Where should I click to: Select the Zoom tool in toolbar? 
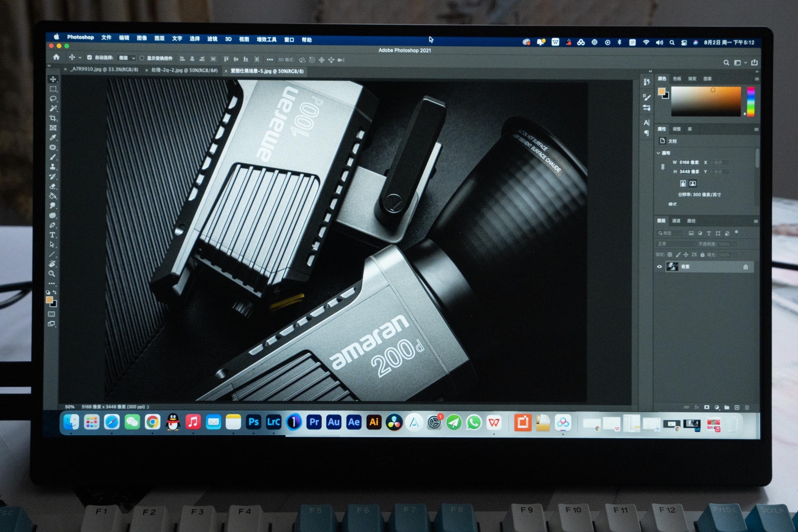pyautogui.click(x=52, y=274)
